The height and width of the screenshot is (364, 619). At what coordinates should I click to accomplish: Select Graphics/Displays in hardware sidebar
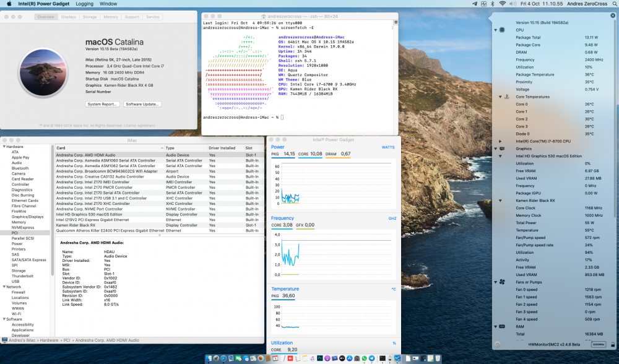28,217
